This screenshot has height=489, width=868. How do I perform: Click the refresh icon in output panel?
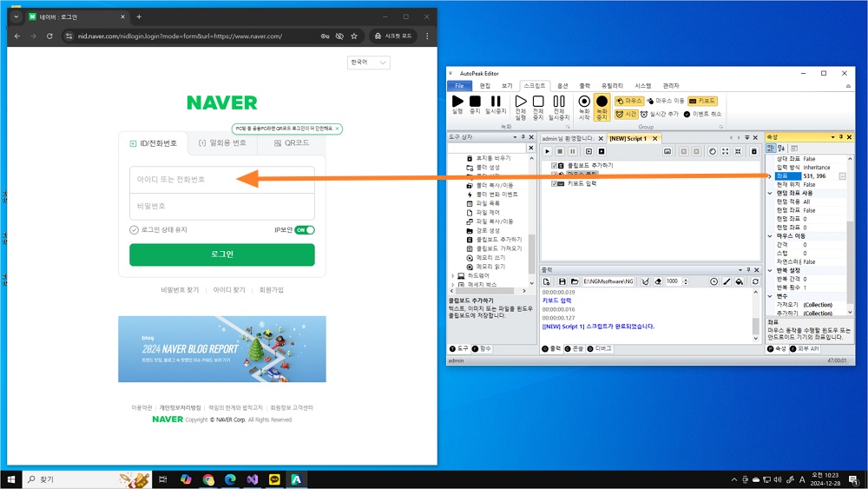pos(755,281)
